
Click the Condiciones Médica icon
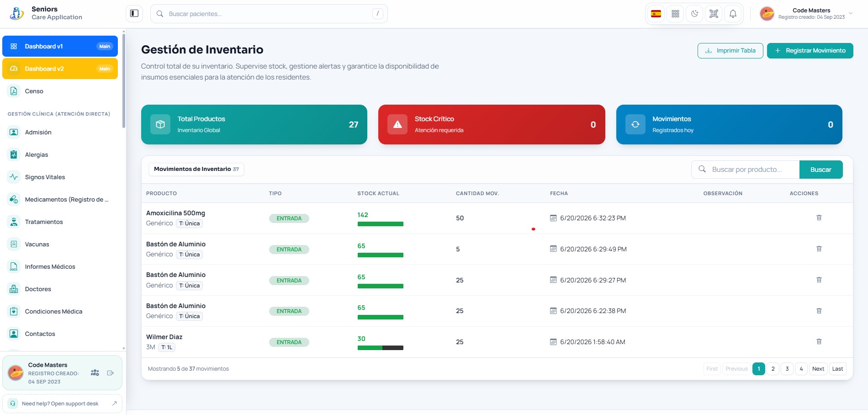click(14, 311)
